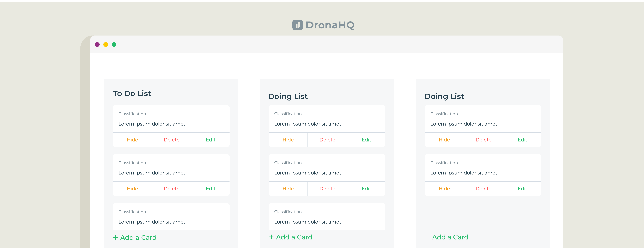Click the DronaHQ logo icon

pos(297,25)
